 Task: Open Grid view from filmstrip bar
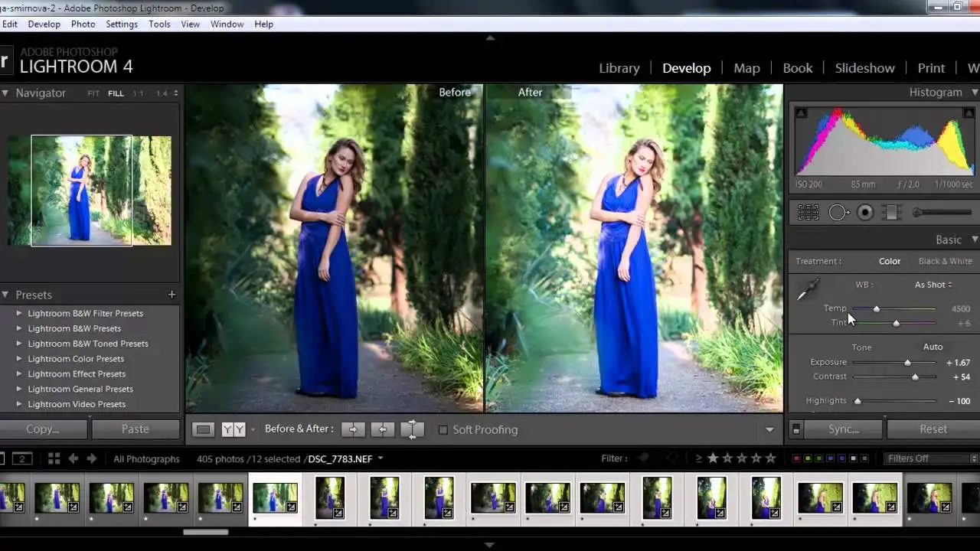(x=54, y=458)
